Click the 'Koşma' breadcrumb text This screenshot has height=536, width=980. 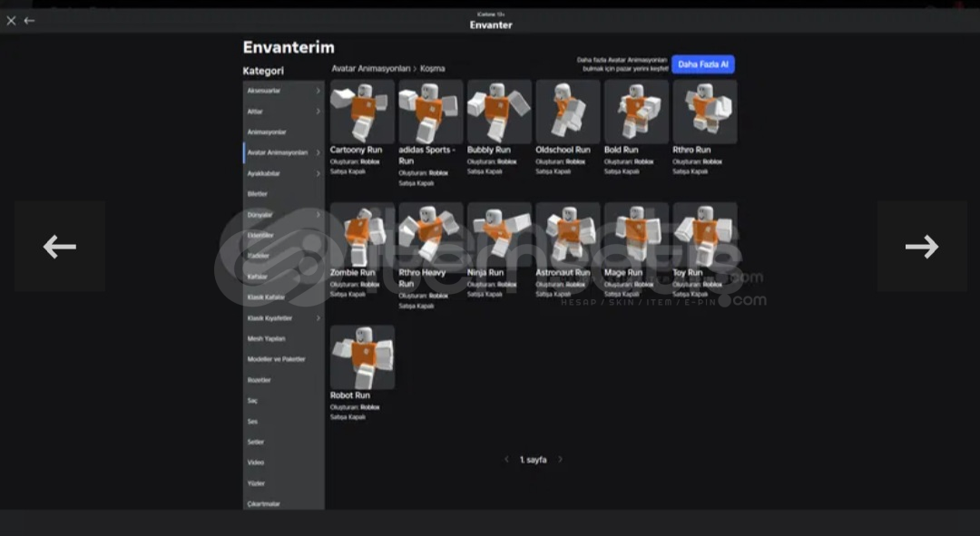(x=433, y=69)
